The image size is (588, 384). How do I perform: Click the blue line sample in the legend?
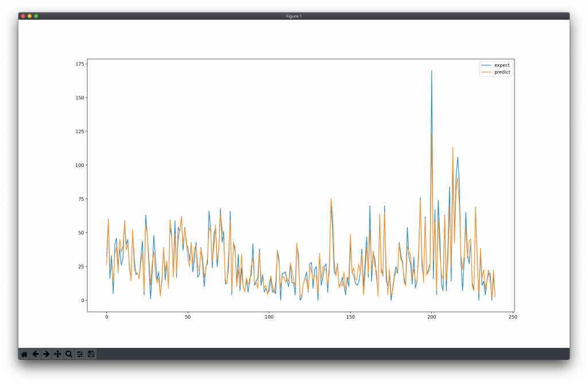click(x=486, y=65)
